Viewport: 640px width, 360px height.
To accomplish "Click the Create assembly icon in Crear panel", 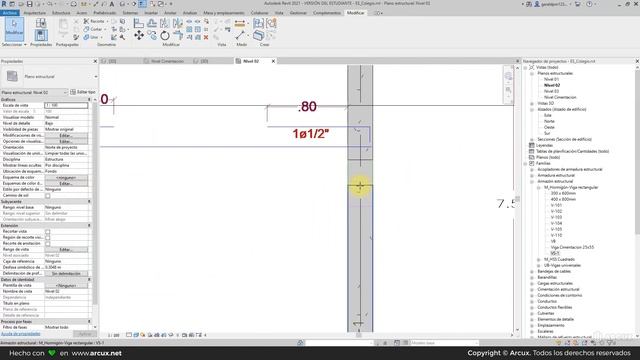I will (258, 23).
